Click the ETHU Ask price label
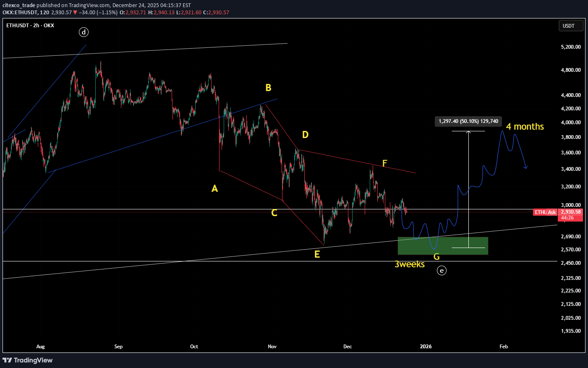This screenshot has width=588, height=368. (x=545, y=212)
